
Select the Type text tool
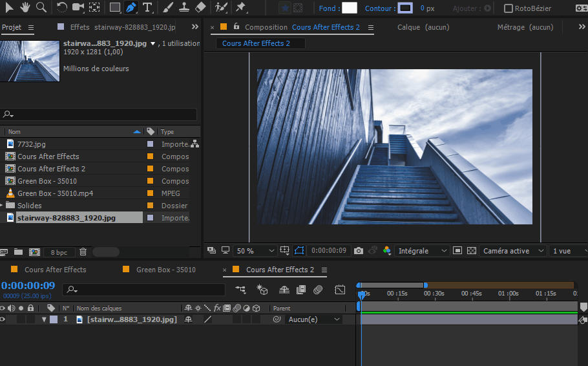[148, 7]
